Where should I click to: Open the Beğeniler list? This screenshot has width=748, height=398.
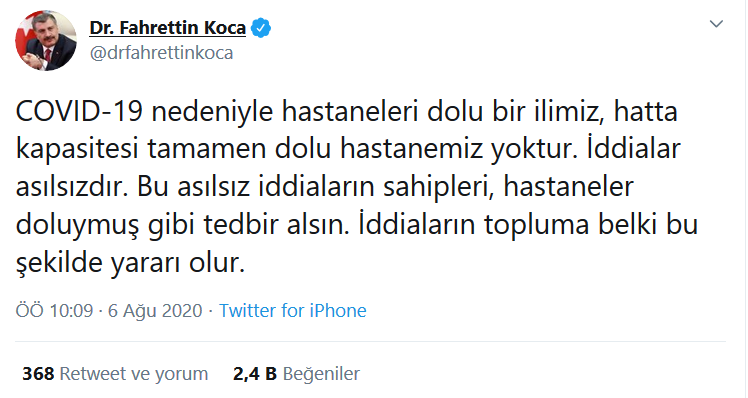click(x=321, y=374)
